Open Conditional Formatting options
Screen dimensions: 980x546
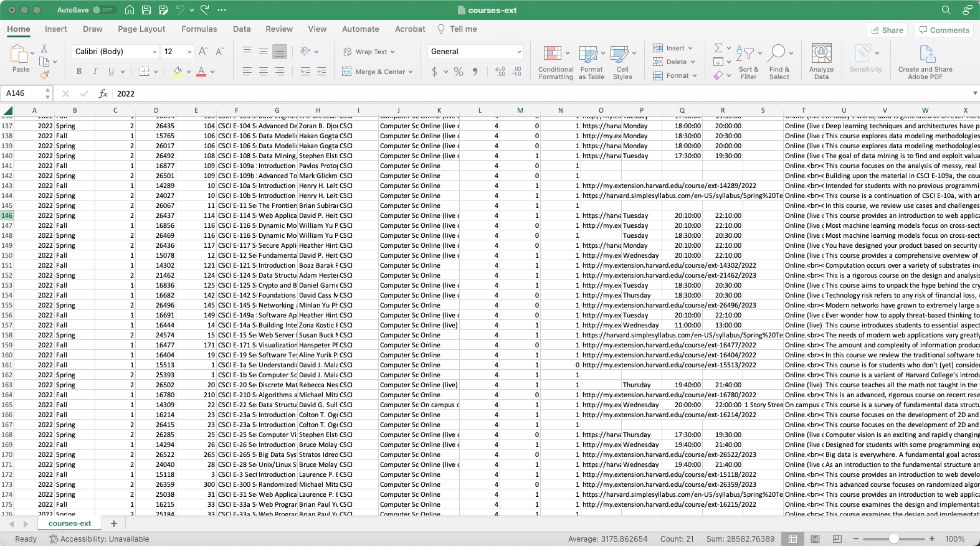coord(555,63)
